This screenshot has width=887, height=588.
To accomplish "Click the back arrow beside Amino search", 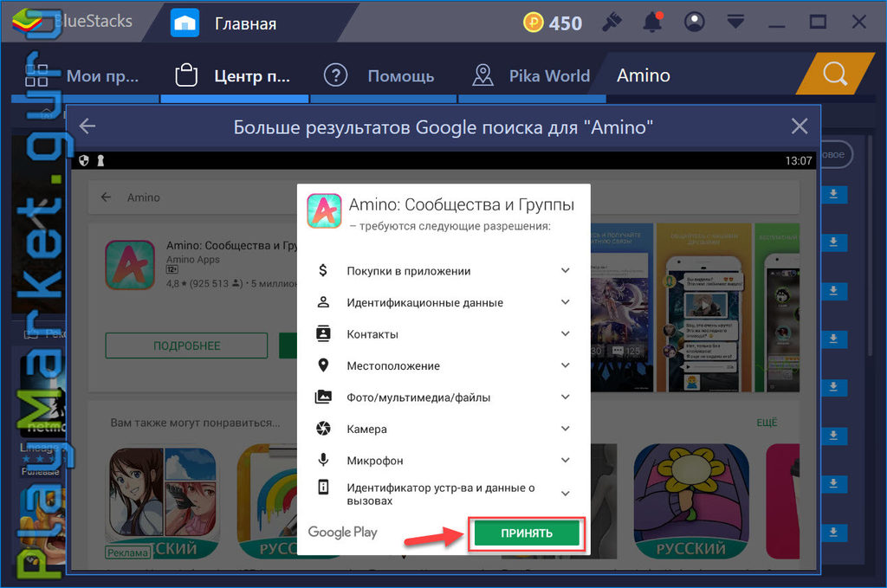I will (x=106, y=197).
